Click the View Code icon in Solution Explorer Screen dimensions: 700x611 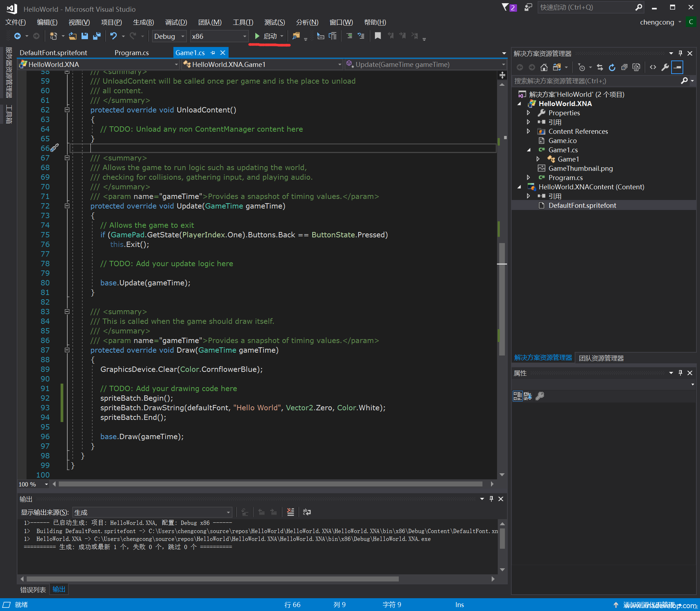(653, 67)
